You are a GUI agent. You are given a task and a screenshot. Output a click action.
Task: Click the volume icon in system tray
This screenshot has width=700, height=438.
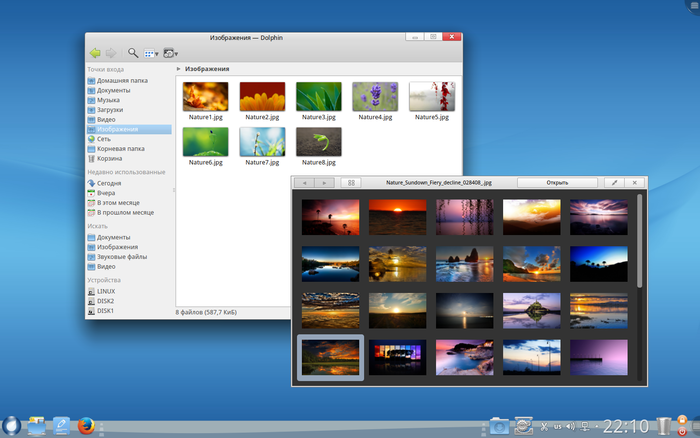pos(568,427)
